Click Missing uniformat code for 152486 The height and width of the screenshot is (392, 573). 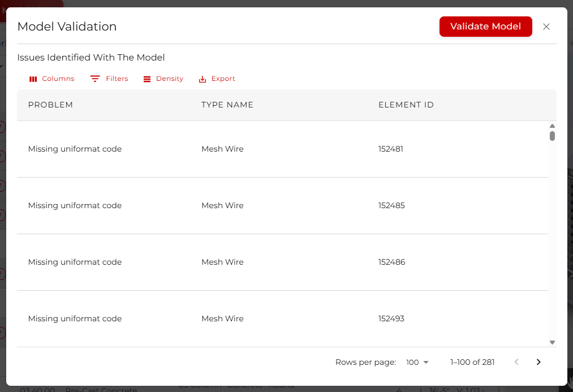pyautogui.click(x=75, y=262)
